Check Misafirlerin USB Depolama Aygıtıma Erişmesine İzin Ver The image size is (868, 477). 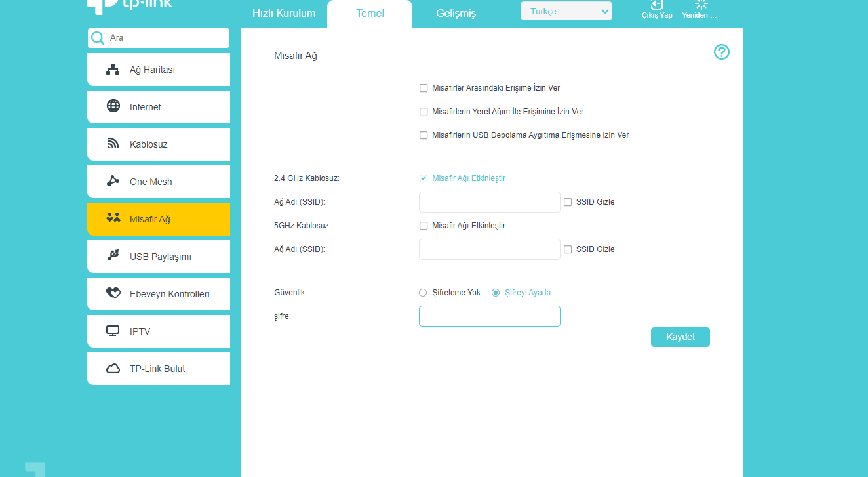[x=424, y=135]
